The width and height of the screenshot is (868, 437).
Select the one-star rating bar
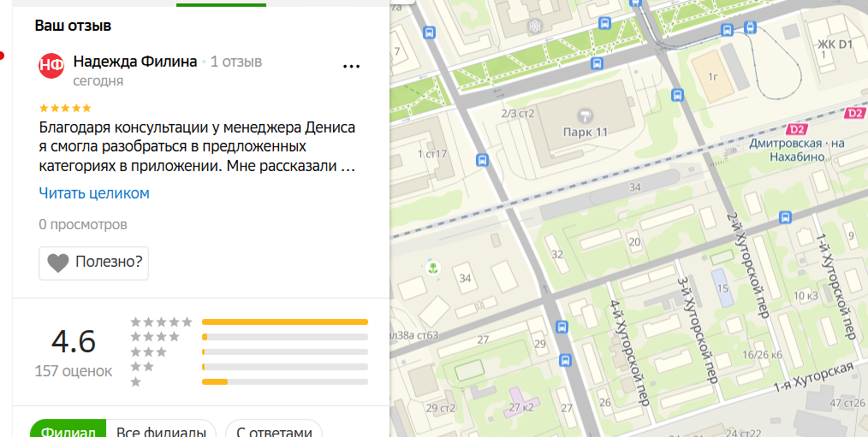pos(285,381)
